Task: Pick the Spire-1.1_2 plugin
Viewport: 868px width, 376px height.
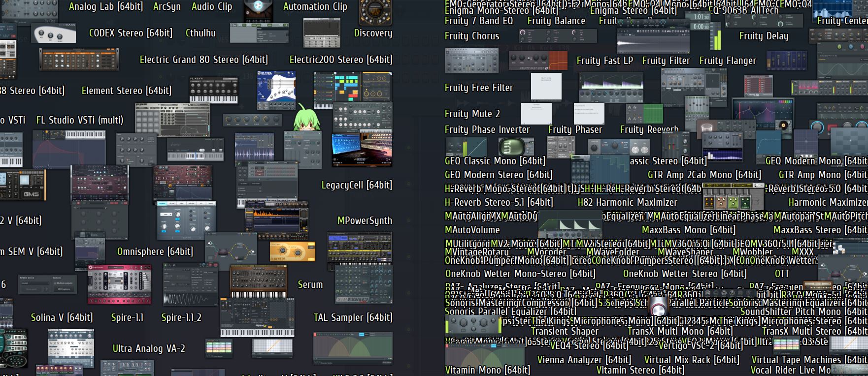Action: tap(181, 318)
